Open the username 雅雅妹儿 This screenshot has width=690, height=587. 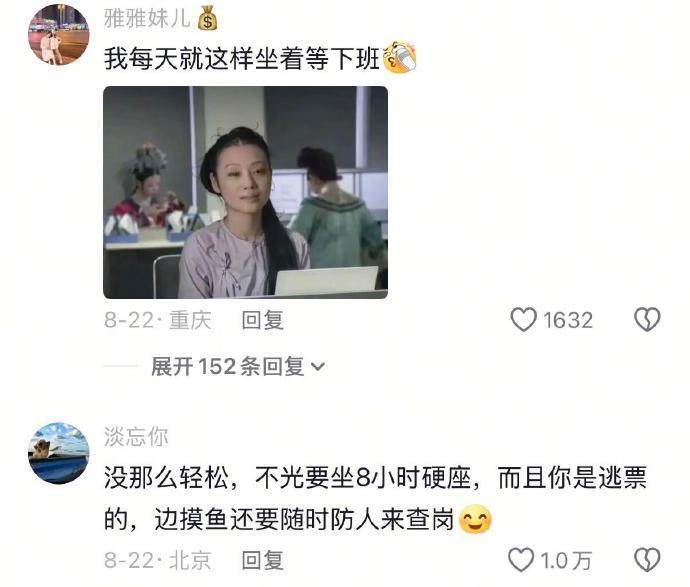click(147, 19)
